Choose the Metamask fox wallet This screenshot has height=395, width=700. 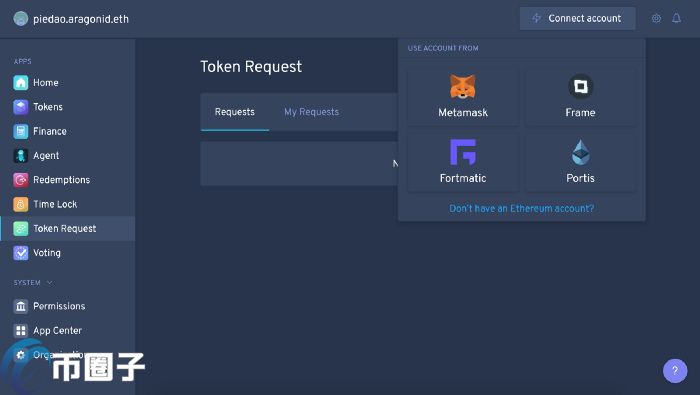(463, 96)
